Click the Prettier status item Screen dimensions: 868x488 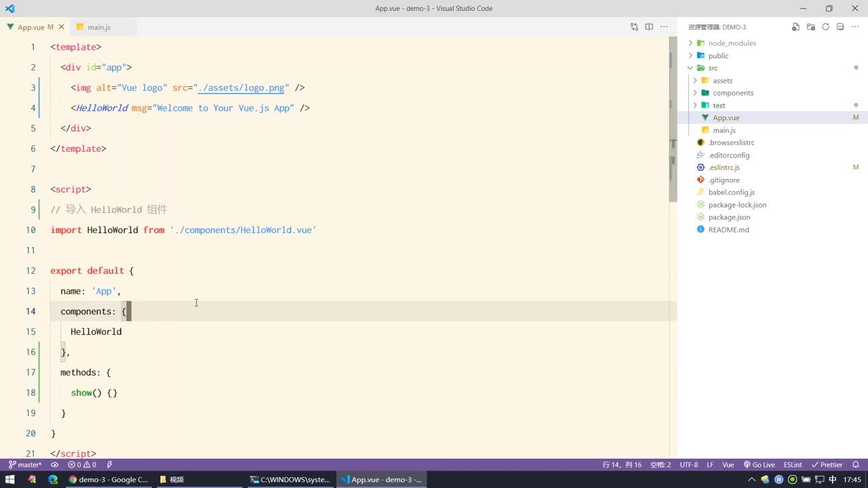click(x=827, y=465)
